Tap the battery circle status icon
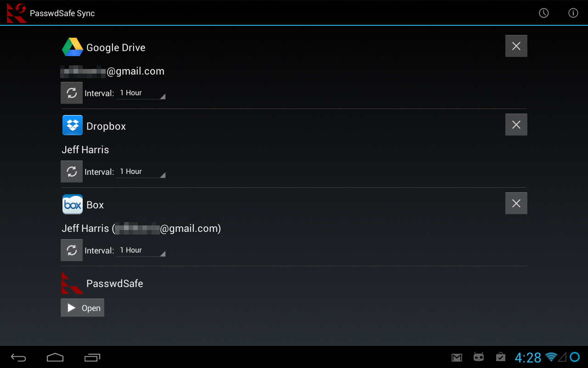This screenshot has width=588, height=368. pyautogui.click(x=575, y=357)
